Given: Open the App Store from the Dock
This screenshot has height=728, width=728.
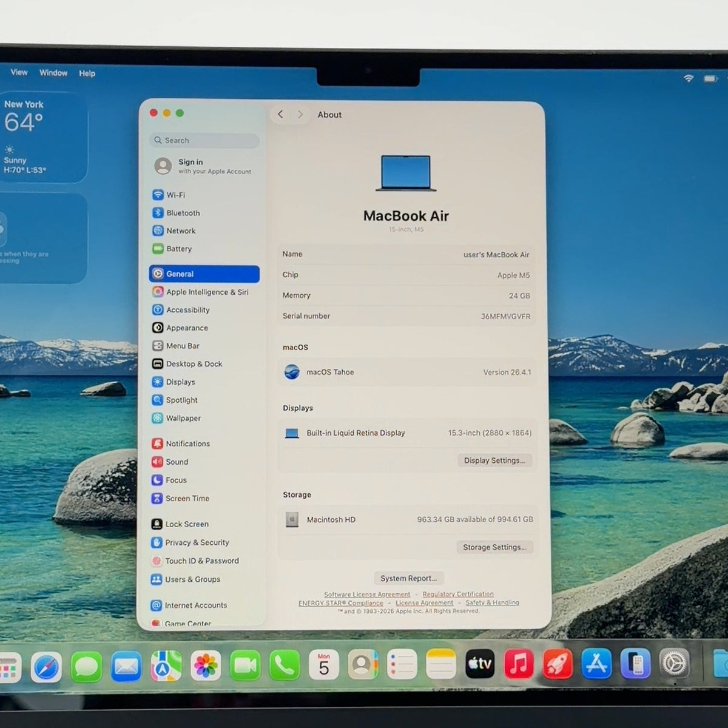Looking at the screenshot, I should [x=596, y=664].
